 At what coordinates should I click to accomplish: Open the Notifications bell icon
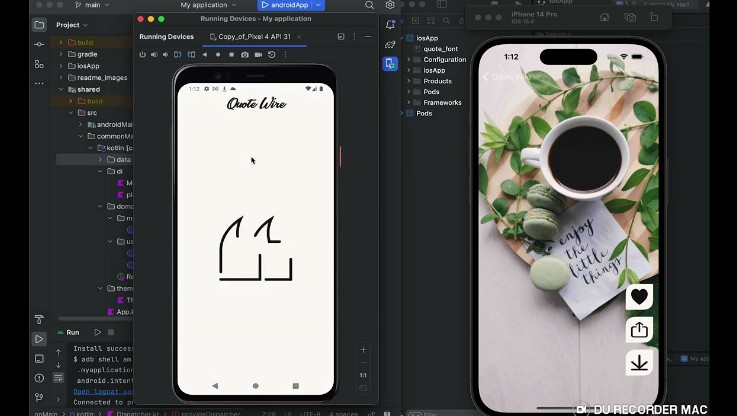tap(390, 25)
